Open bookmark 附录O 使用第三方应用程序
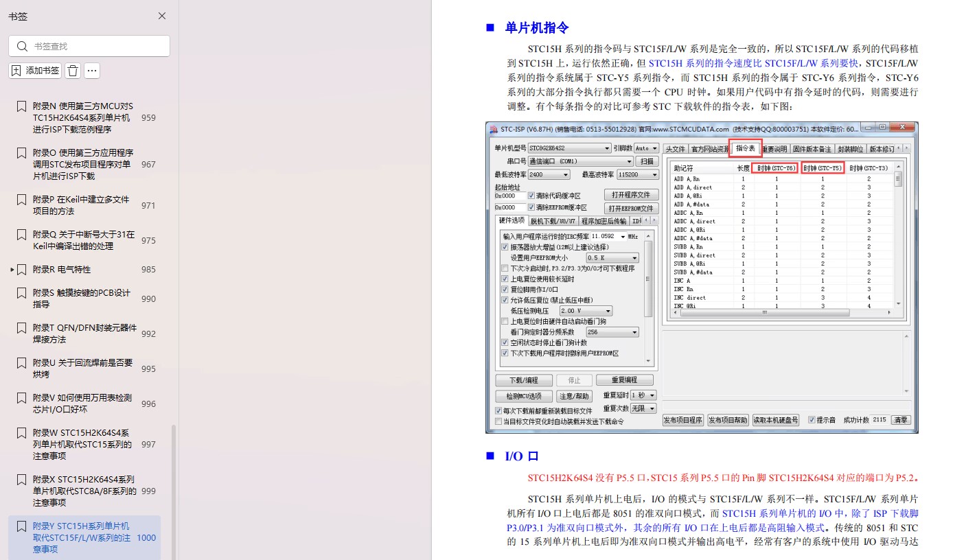The image size is (977, 560). pos(83,164)
